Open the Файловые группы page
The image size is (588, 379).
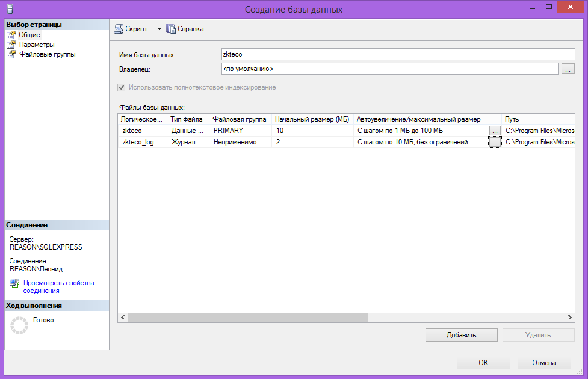[x=48, y=54]
